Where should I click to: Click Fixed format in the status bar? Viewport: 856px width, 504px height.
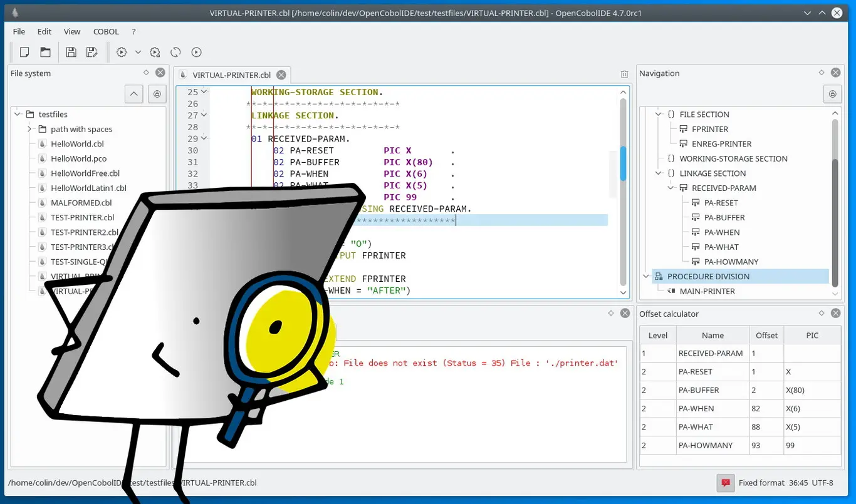(x=763, y=483)
